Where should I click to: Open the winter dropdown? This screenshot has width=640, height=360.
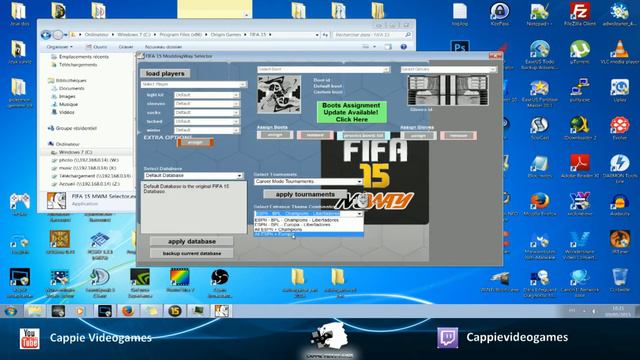click(207, 130)
